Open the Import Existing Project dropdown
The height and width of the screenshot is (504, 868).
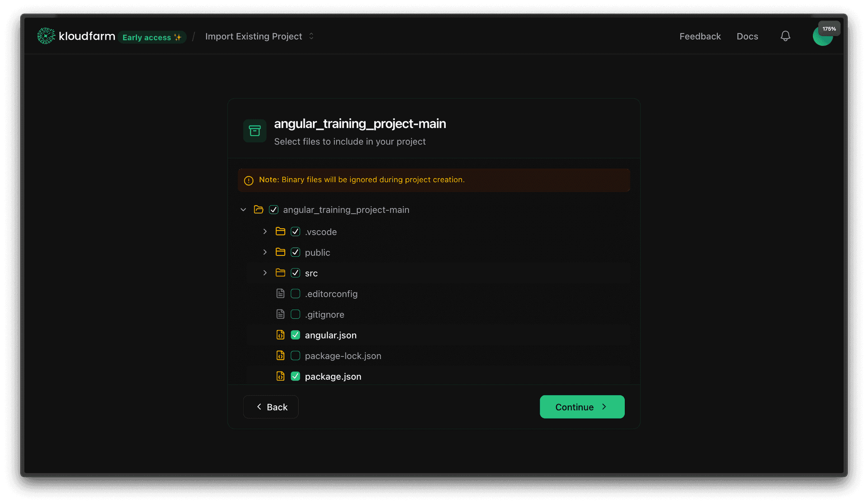point(311,36)
